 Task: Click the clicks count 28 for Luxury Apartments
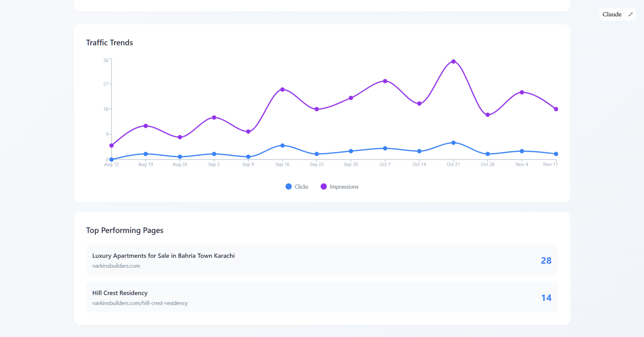[x=547, y=260]
